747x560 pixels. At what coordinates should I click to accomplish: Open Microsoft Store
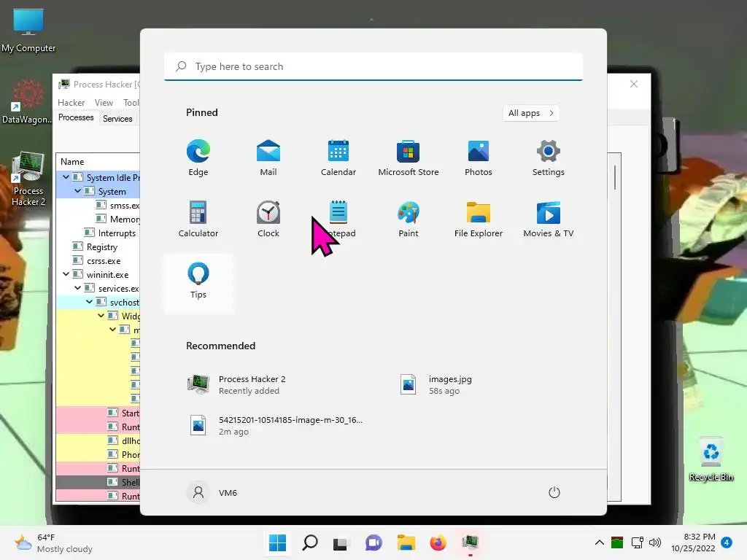pos(409,158)
